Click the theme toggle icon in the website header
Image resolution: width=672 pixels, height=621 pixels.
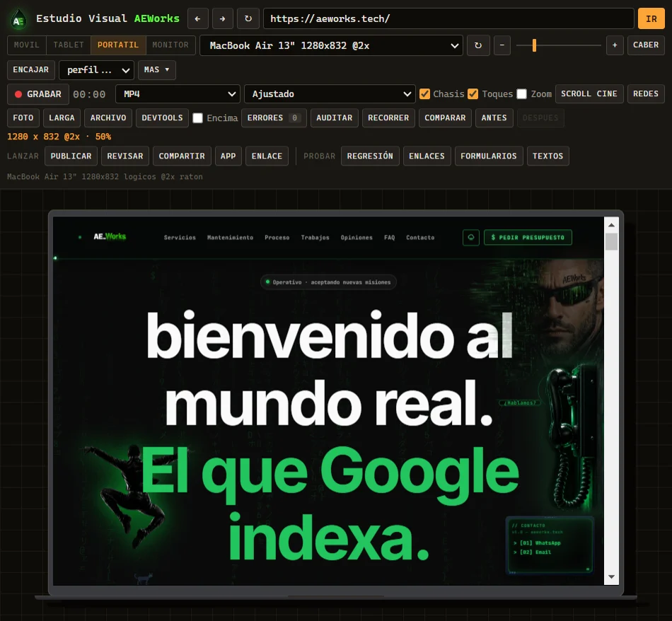(x=471, y=238)
